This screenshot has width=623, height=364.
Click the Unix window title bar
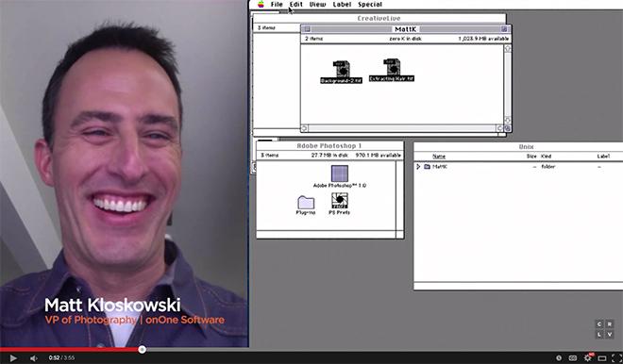(x=518, y=146)
